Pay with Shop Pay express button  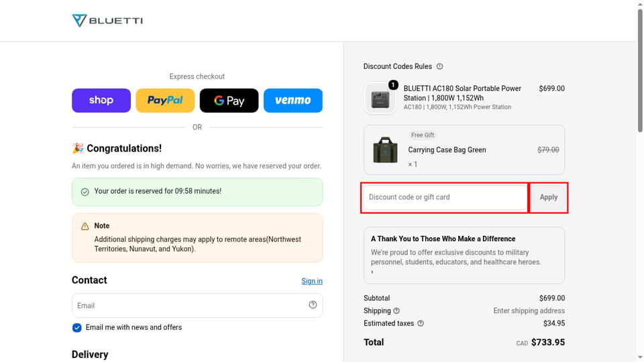click(101, 100)
